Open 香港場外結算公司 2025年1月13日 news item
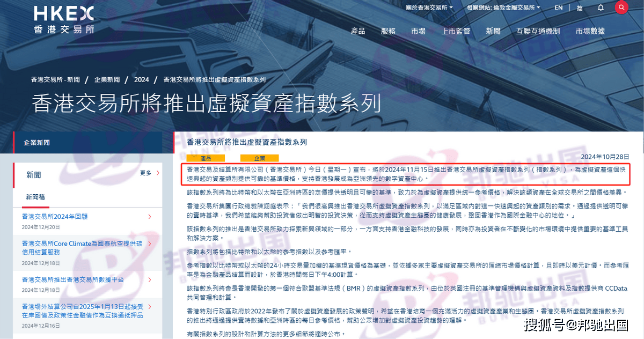Image resolution: width=644 pixels, height=339 pixels. point(82,311)
